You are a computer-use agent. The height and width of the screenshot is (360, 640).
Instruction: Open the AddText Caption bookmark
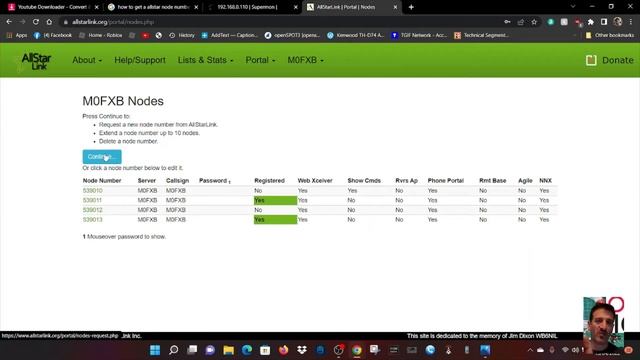tap(230, 36)
